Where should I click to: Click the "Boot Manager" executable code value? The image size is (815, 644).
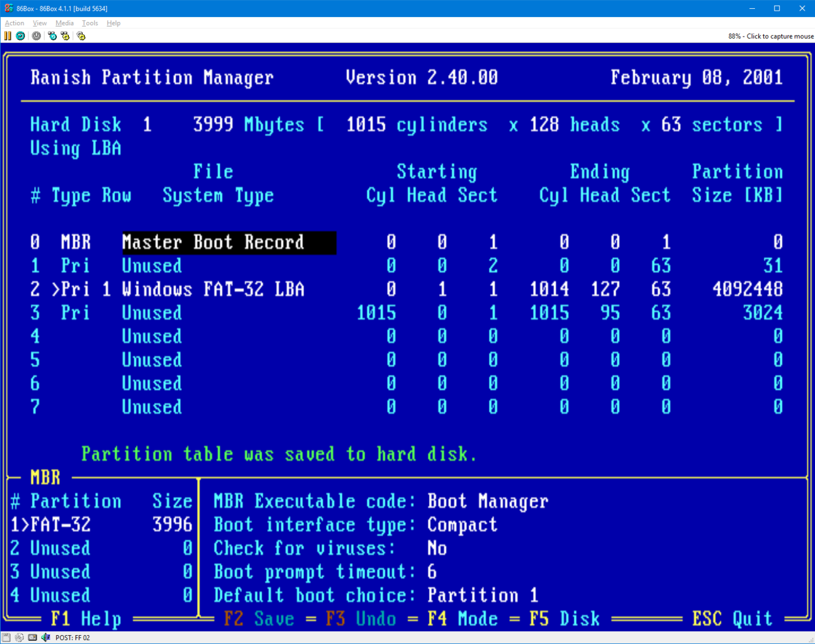tap(488, 501)
